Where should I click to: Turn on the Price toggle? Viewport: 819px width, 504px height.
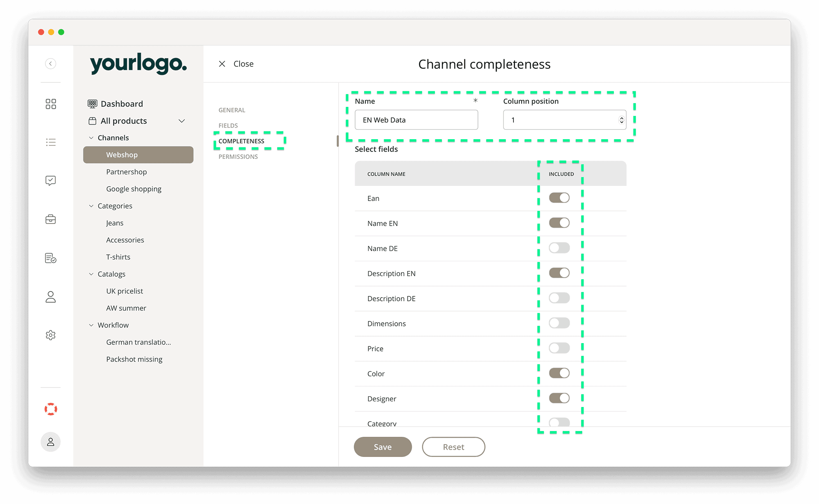click(x=559, y=348)
